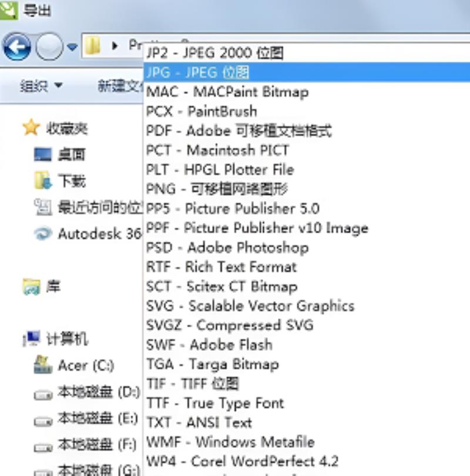The height and width of the screenshot is (476, 470).
Task: Click the 桌面 desktop icon
Action: pos(42,154)
